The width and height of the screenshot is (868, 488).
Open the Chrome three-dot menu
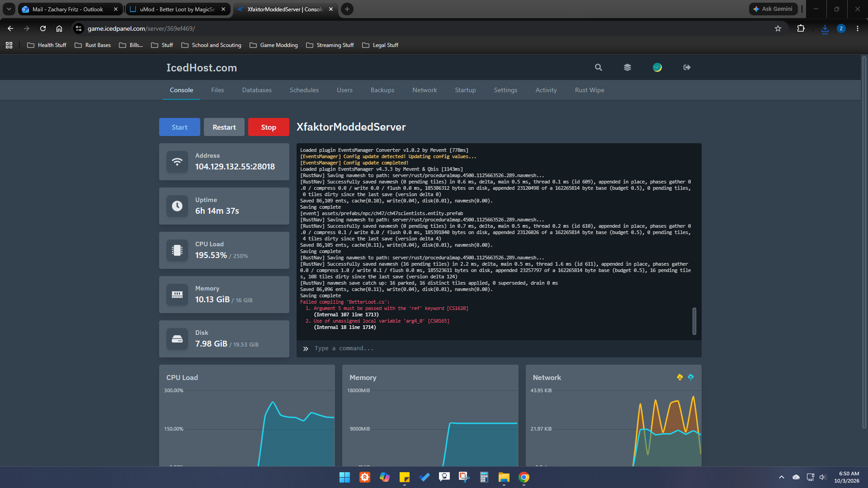coord(858,28)
